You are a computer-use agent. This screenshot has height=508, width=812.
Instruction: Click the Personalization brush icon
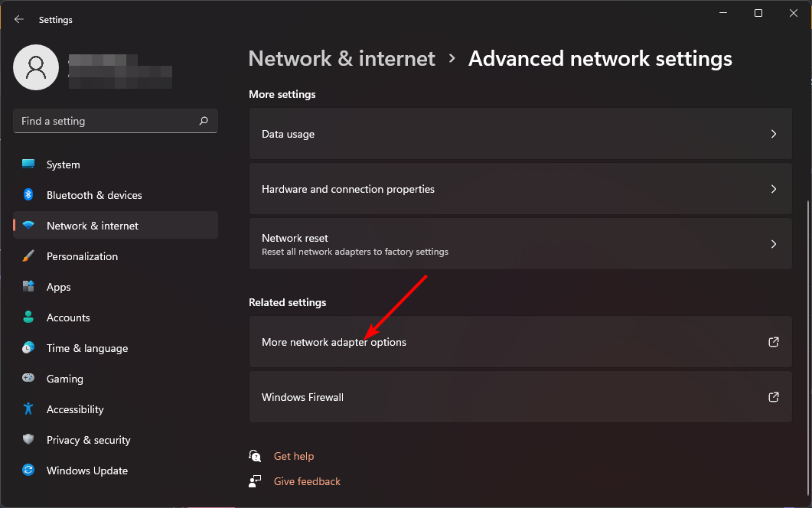(x=28, y=256)
